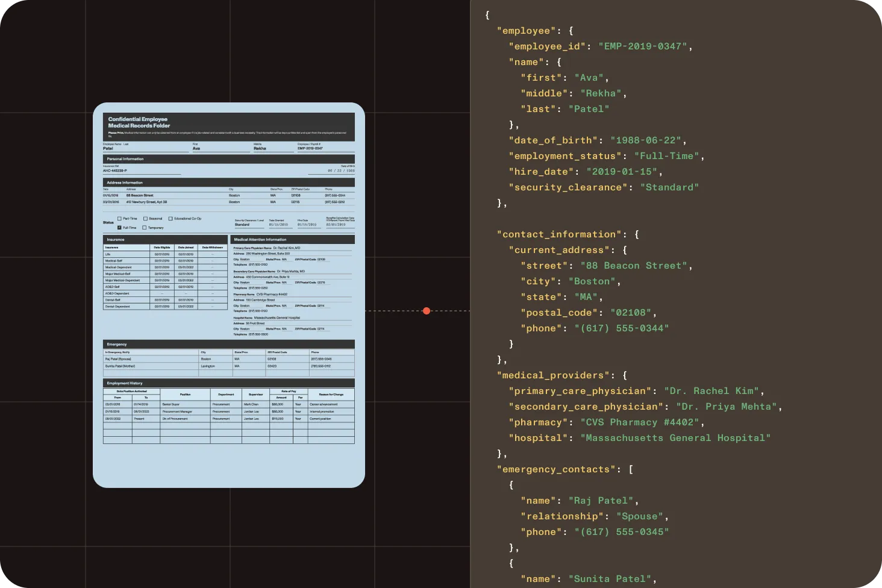This screenshot has width=882, height=588.
Task: Click the "hire_date" JSON line
Action: click(x=586, y=172)
